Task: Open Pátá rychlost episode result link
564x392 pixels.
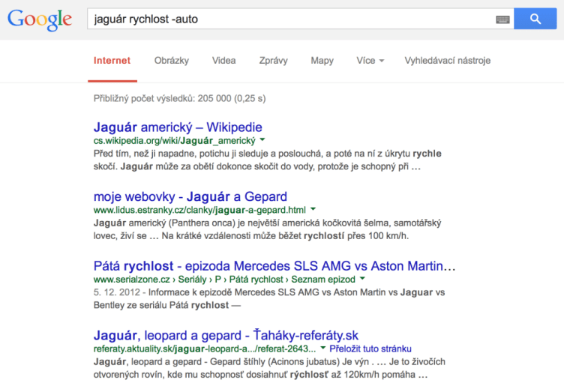Action: 274,266
